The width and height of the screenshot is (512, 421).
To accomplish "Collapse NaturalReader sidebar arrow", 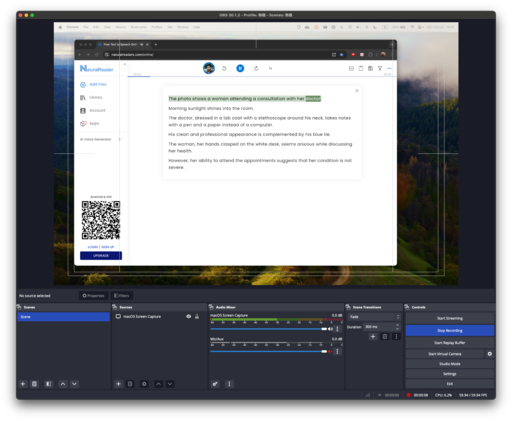I will [x=125, y=64].
